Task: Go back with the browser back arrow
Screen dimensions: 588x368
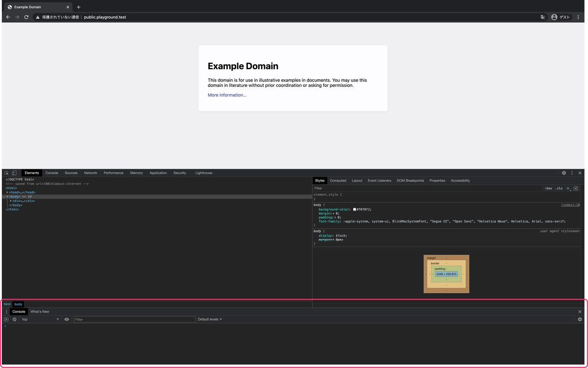Action: coord(8,17)
